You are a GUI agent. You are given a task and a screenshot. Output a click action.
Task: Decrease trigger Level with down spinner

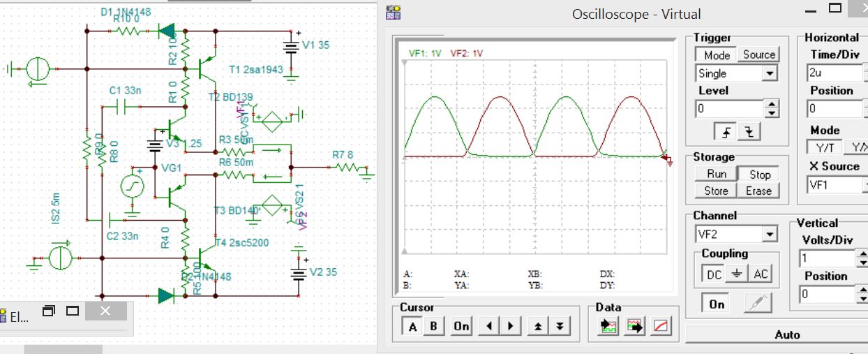pos(772,113)
